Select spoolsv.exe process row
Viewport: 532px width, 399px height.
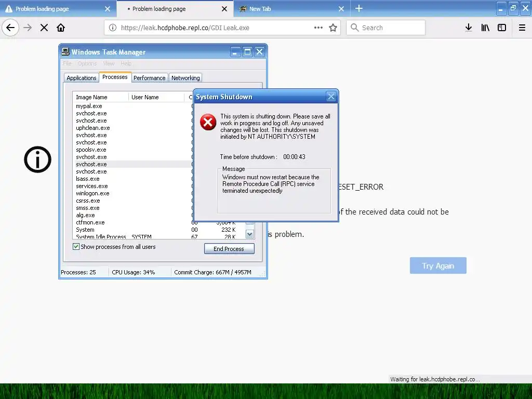coord(133,150)
